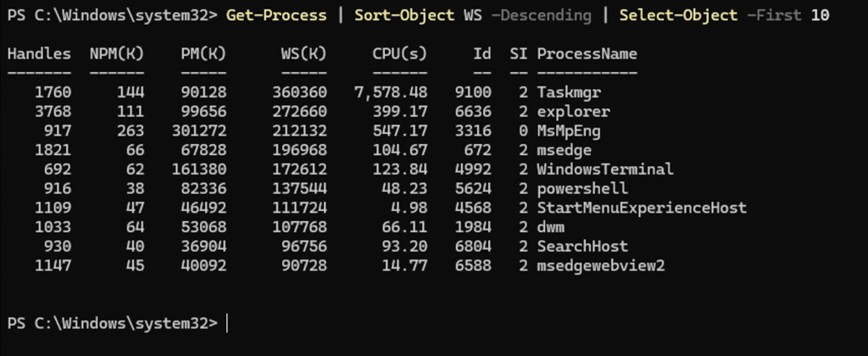
Task: Click the CPU value 547.17
Action: click(400, 131)
